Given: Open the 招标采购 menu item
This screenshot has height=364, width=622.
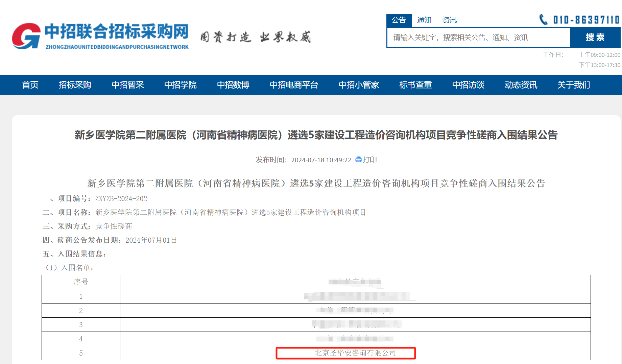Looking at the screenshot, I should click(75, 85).
